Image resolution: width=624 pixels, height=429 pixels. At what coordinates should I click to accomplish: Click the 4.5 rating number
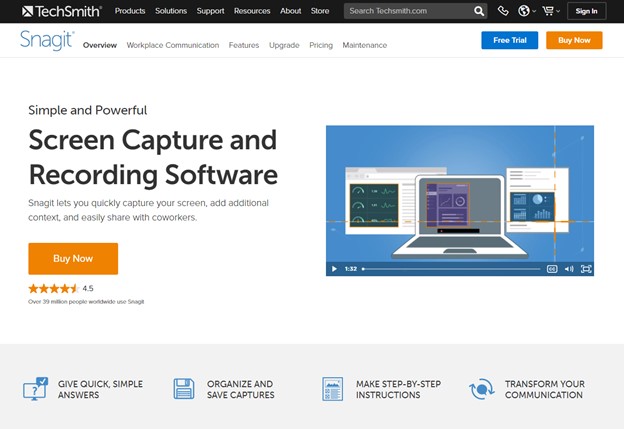click(x=88, y=289)
